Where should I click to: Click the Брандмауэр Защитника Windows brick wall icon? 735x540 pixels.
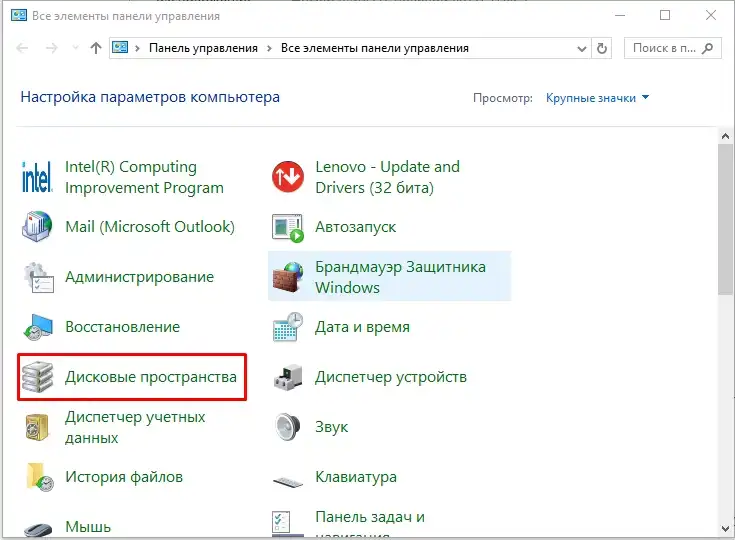(x=287, y=277)
